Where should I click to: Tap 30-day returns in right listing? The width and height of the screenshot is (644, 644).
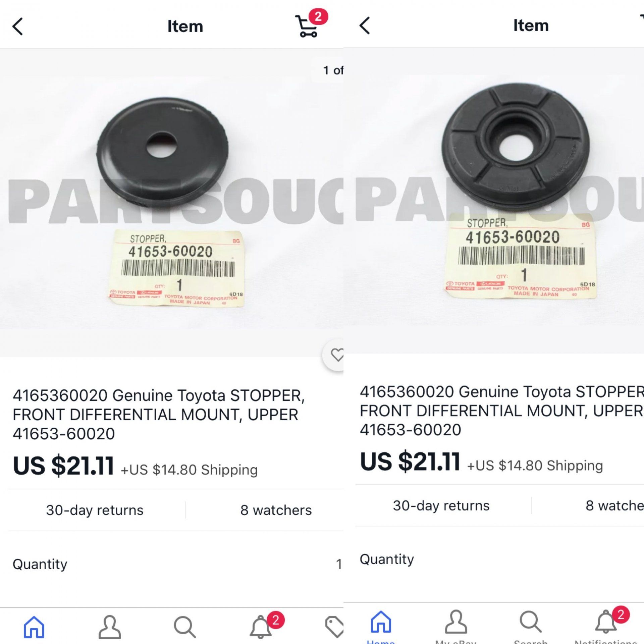tap(441, 505)
